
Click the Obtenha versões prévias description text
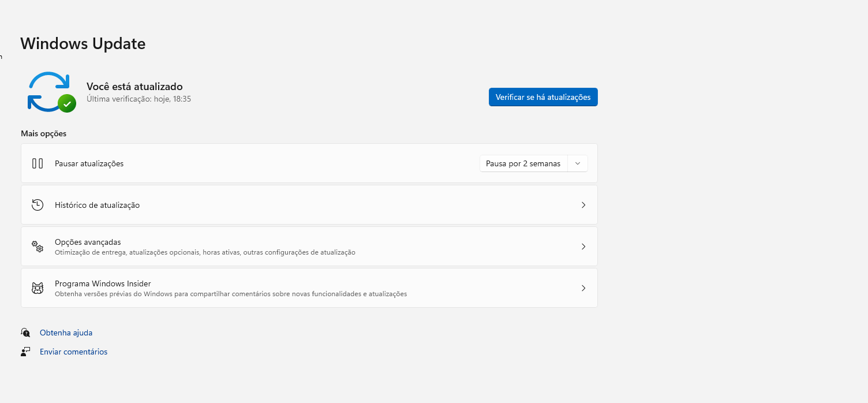pos(231,294)
